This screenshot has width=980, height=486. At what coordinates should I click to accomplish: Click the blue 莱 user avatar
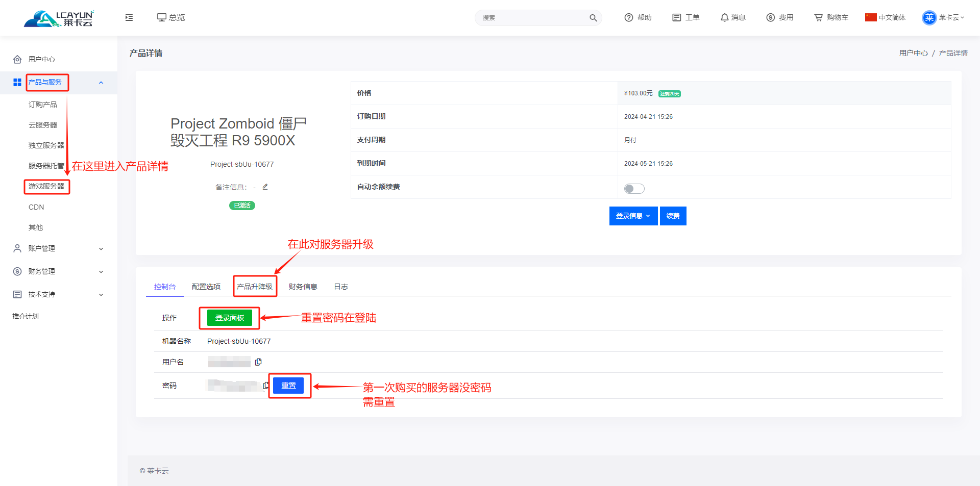coord(929,17)
